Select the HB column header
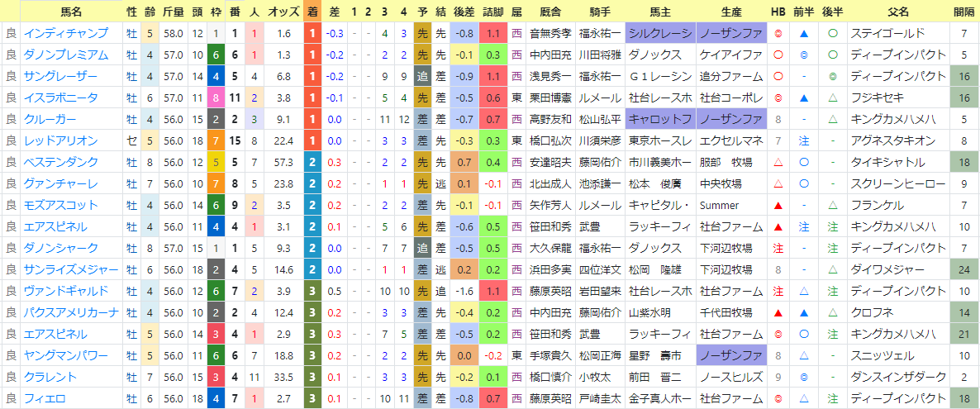This screenshot has width=980, height=409. pos(778,12)
